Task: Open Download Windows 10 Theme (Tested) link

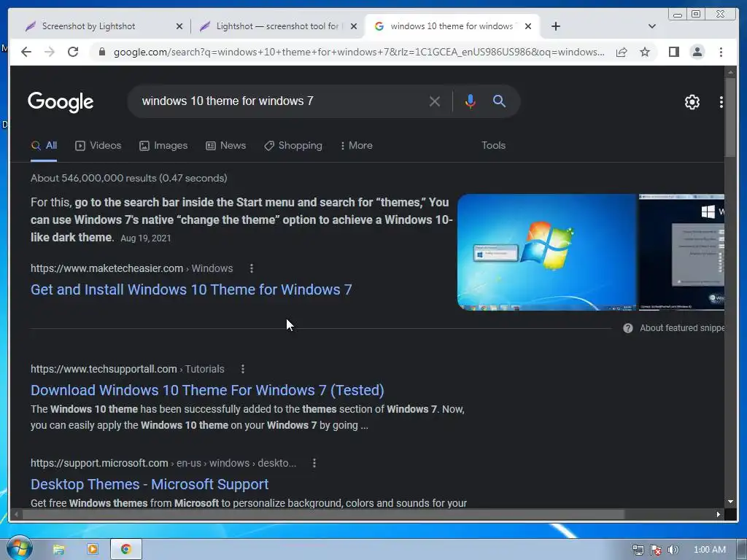Action: (207, 390)
